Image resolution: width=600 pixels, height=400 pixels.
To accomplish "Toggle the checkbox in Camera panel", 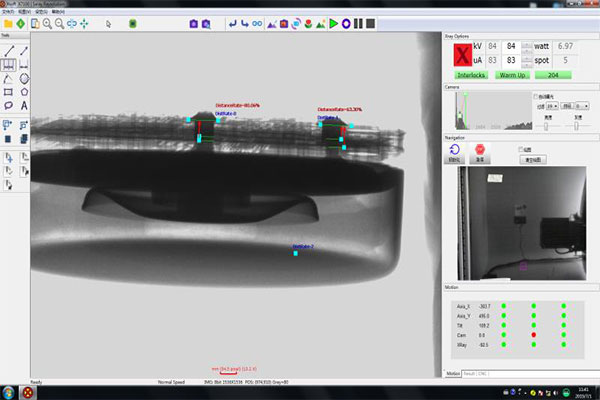I will coord(536,96).
